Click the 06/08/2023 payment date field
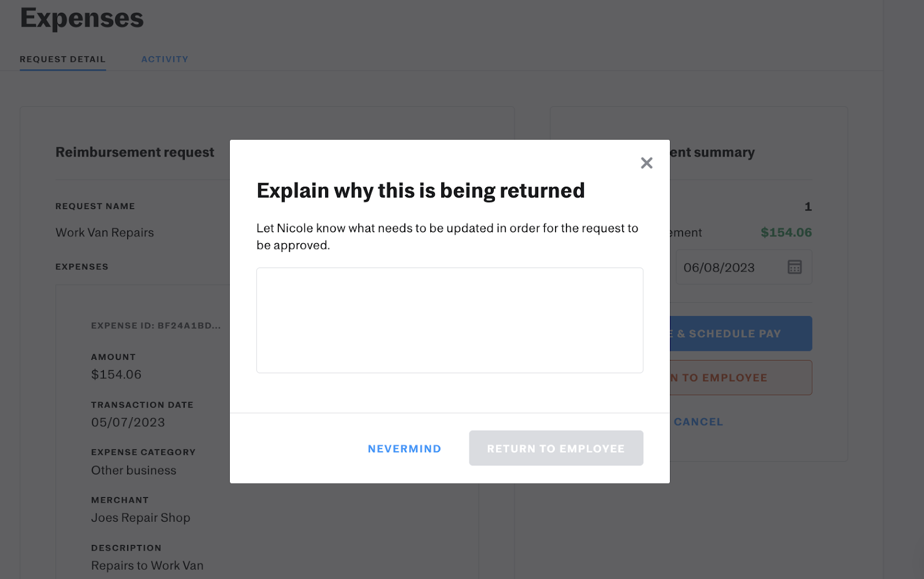This screenshot has width=924, height=579. point(719,268)
